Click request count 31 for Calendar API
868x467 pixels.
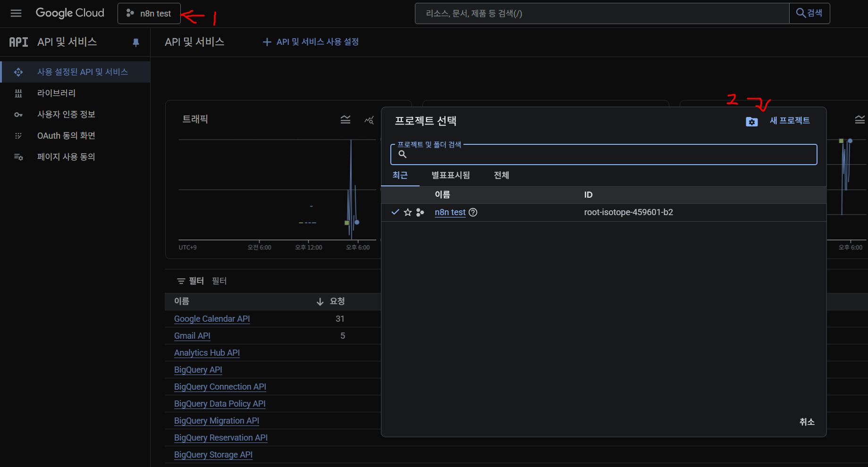click(x=340, y=319)
